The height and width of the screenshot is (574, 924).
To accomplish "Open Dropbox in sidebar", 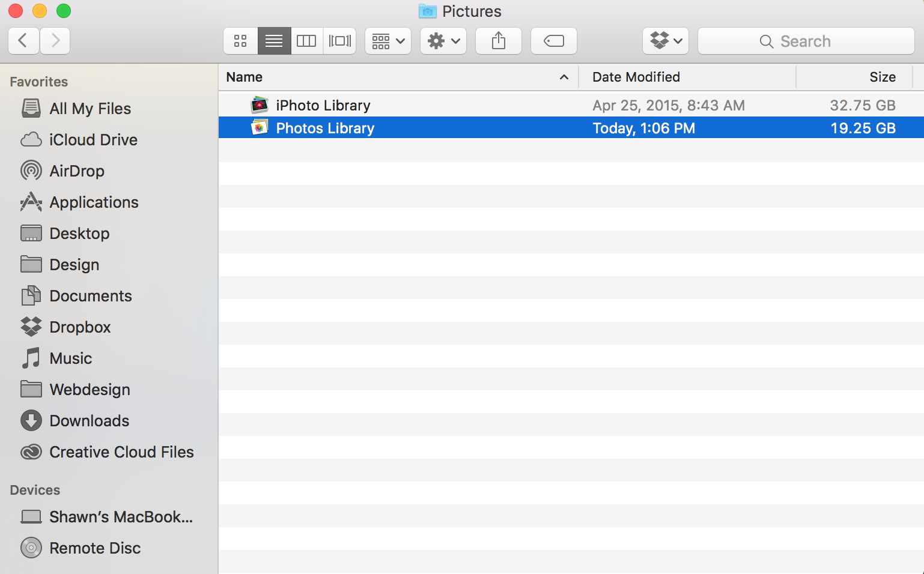I will [80, 327].
